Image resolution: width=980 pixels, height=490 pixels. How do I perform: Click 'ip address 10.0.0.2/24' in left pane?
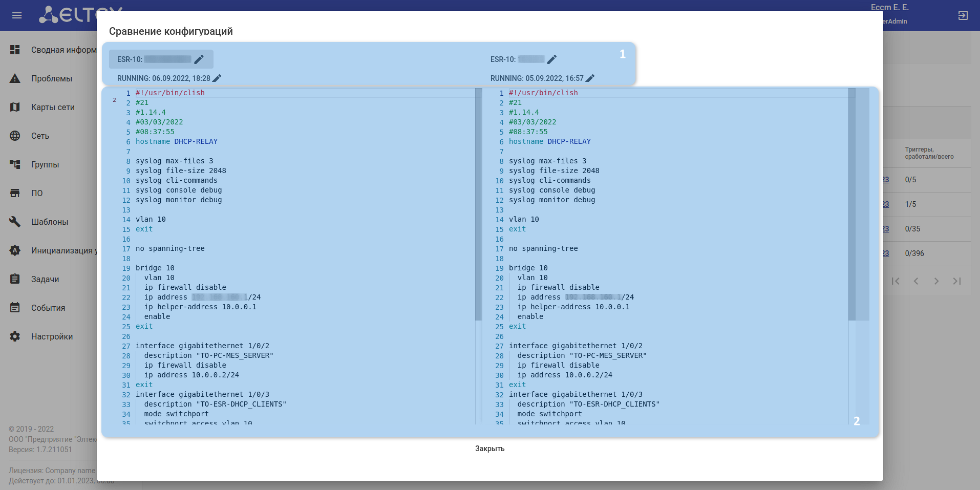[191, 375]
